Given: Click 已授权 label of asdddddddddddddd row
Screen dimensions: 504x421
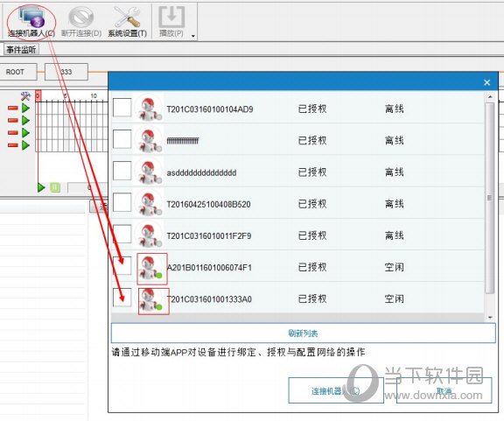Looking at the screenshot, I should [x=312, y=172].
